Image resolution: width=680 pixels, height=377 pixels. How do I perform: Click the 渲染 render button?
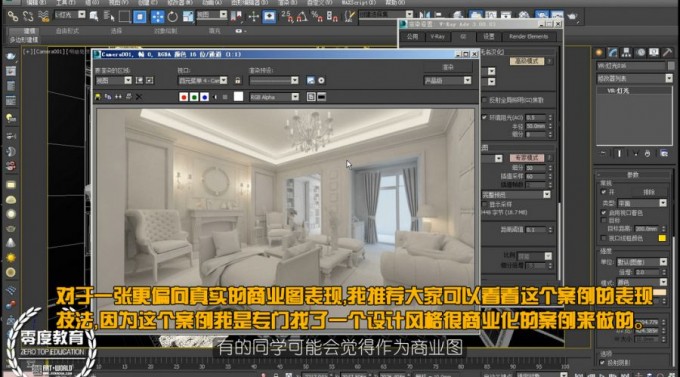[448, 67]
